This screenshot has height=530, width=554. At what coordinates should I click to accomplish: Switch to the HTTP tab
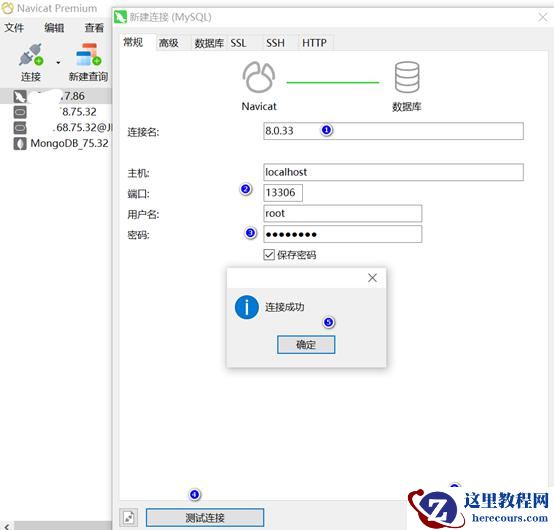pos(314,43)
